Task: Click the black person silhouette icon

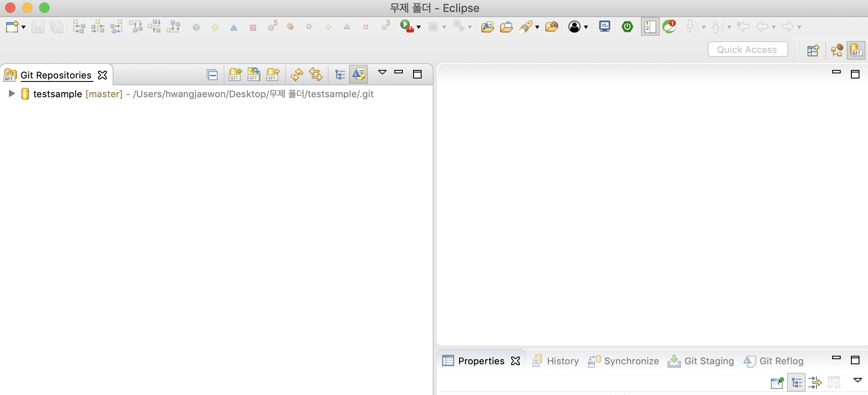Action: pyautogui.click(x=575, y=27)
